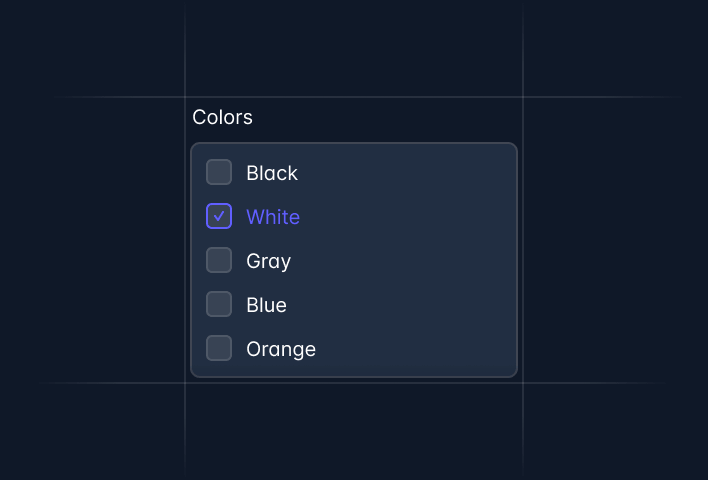
Task: Toggle the square box next to Gray
Action: tap(219, 260)
